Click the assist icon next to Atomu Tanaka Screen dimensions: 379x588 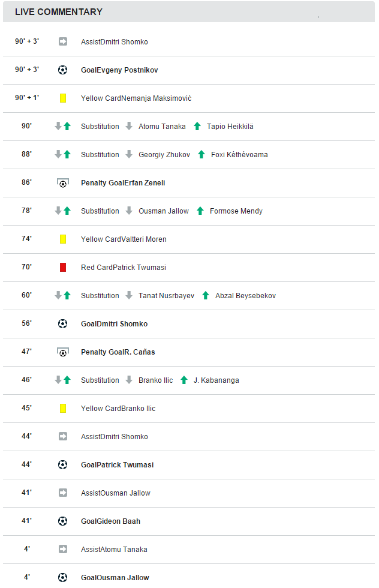[x=63, y=550]
